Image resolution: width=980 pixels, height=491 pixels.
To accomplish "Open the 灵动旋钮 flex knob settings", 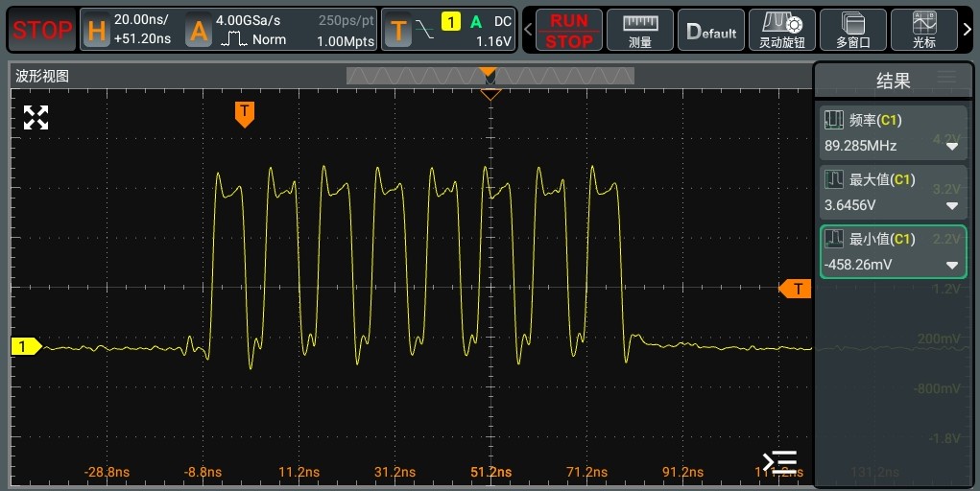I will point(782,30).
